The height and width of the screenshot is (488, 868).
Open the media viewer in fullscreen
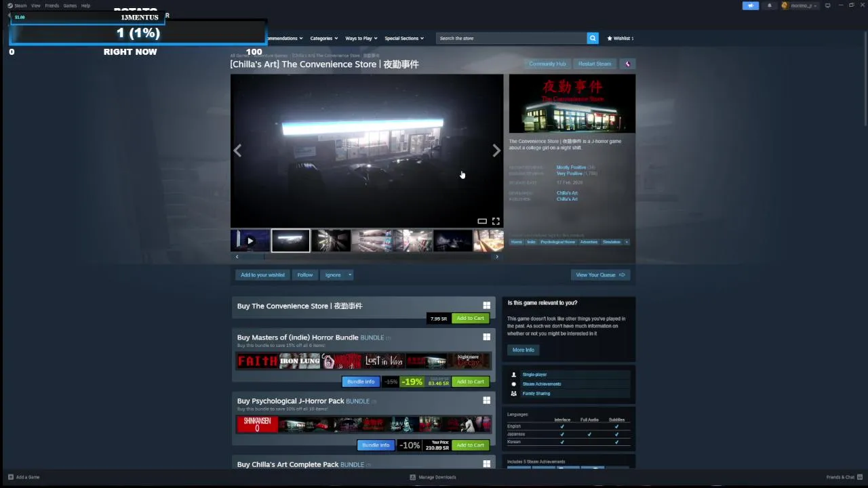[x=496, y=221]
